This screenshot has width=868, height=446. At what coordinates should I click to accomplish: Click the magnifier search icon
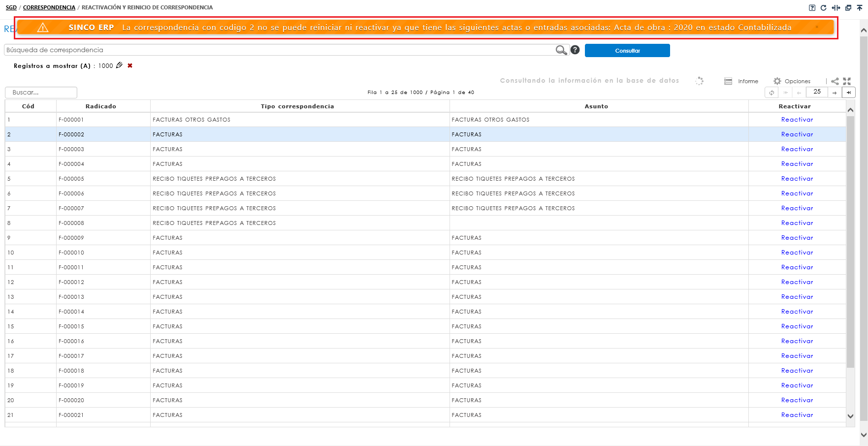[561, 50]
